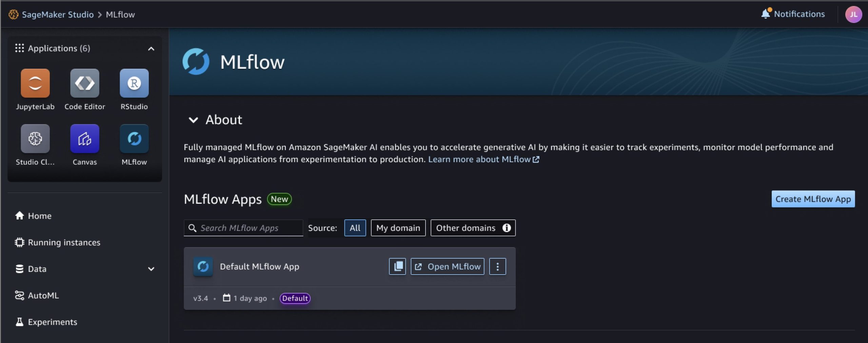Screen dimensions: 868x343
Task: Collapse the About section
Action: click(x=194, y=120)
